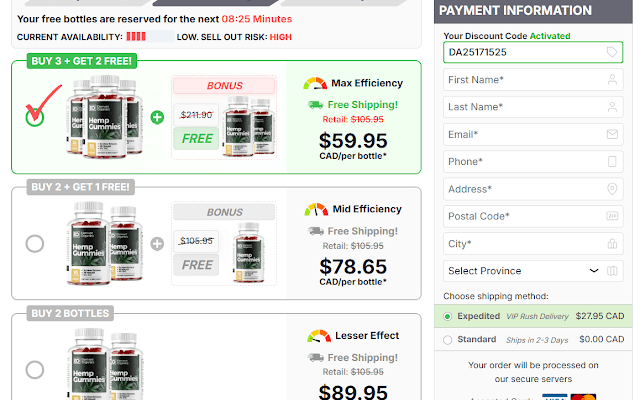Click the envelope icon in Email field
This screenshot has height=400, width=640.
click(612, 134)
